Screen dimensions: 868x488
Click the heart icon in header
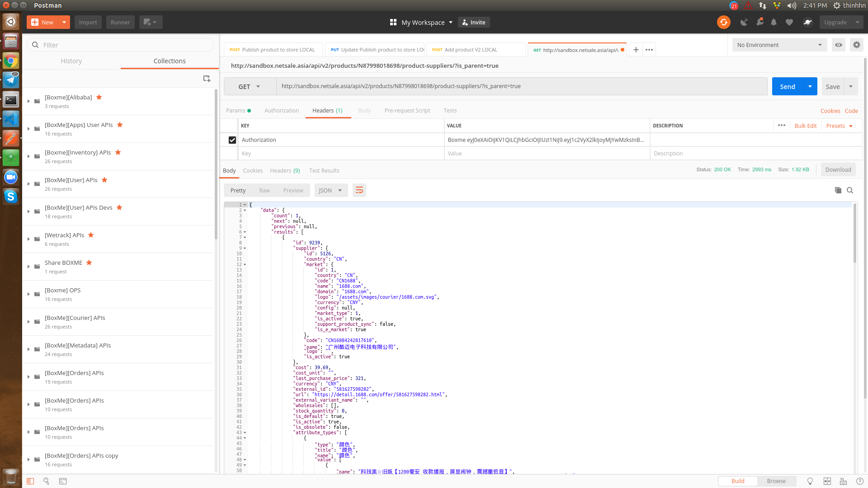789,22
